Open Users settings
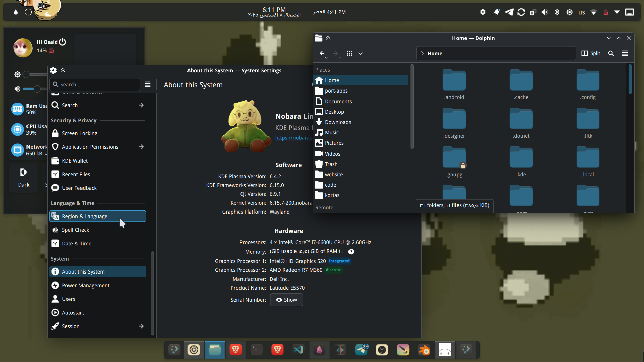The height and width of the screenshot is (362, 644). point(98,299)
